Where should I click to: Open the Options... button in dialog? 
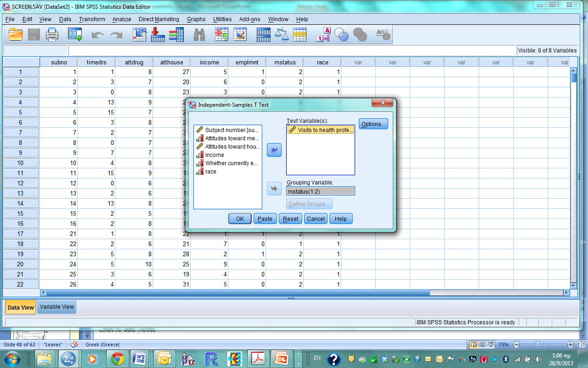point(373,124)
